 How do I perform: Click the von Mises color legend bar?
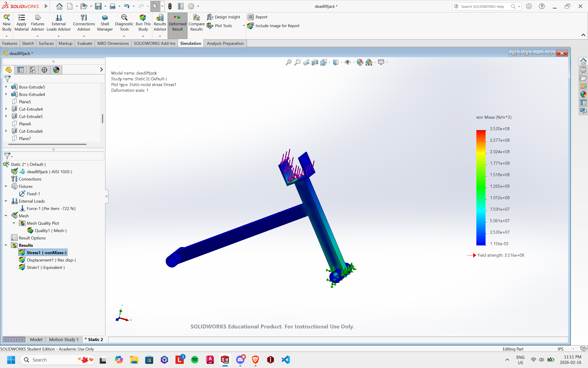(x=481, y=188)
